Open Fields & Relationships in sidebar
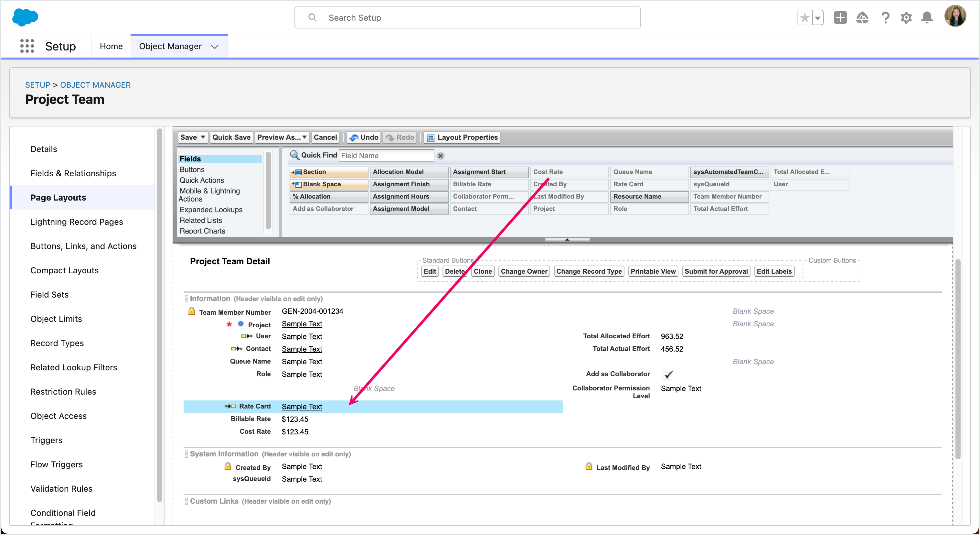The height and width of the screenshot is (535, 980). point(73,173)
